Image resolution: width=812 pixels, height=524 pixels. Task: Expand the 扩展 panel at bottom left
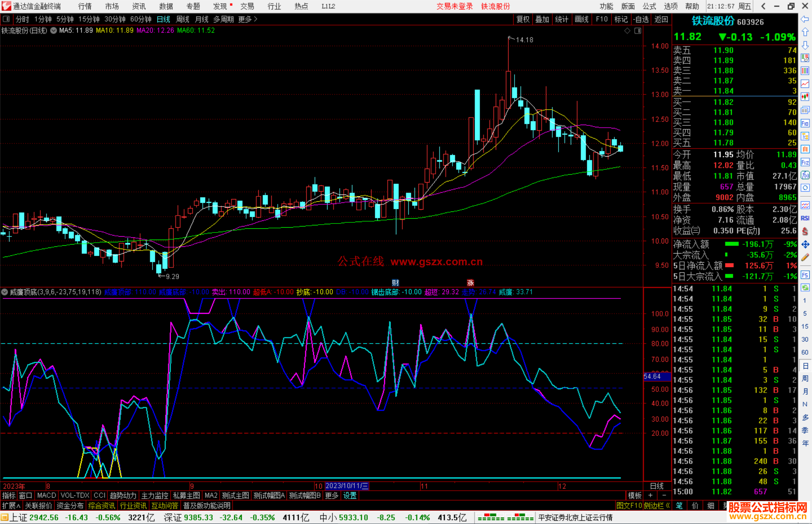(11, 506)
